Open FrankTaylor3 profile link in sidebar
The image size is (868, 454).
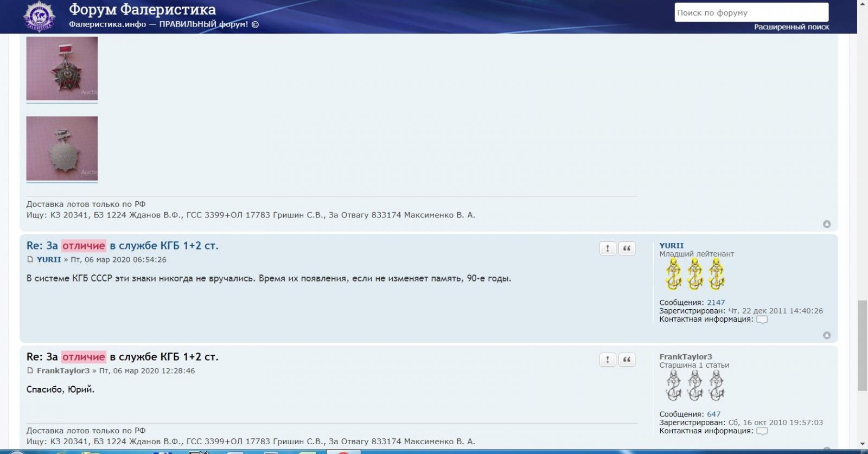[685, 356]
